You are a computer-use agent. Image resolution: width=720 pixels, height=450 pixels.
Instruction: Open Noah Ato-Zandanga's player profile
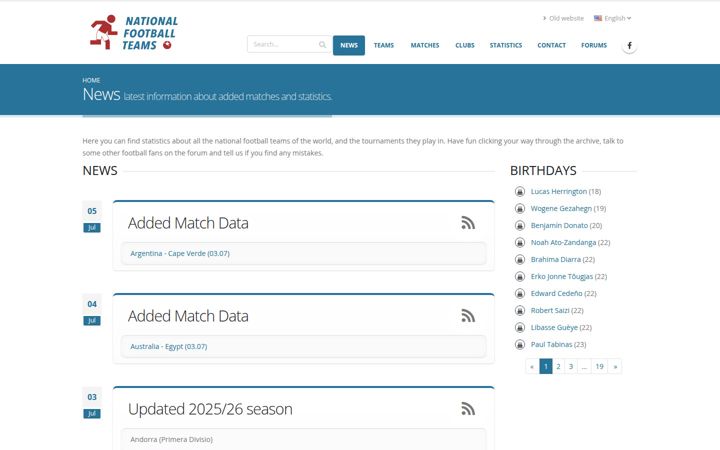pos(563,242)
